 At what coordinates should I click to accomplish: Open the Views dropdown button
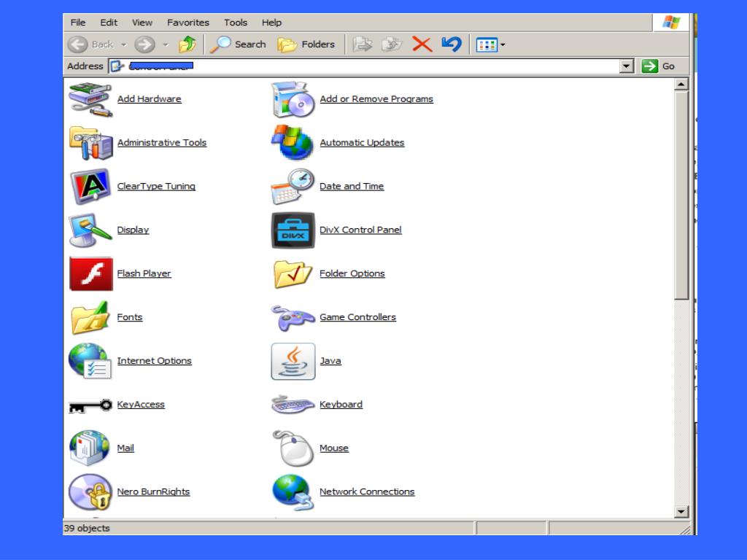pos(491,44)
